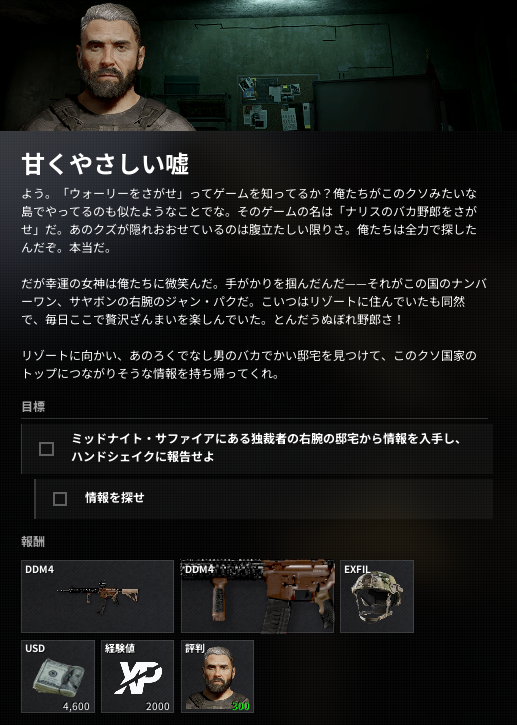This screenshot has height=725, width=517.
Task: Select the reputation portrait reward tile
Action: coord(217,676)
